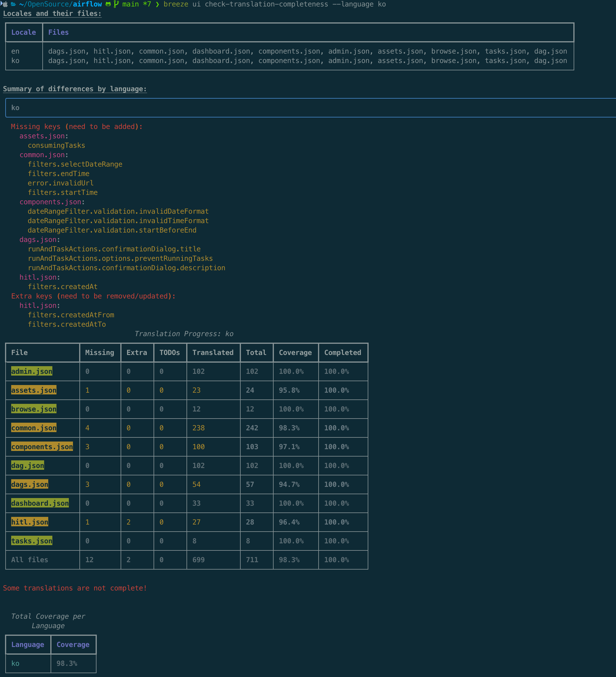616x677 pixels.
Task: Click the consumingTasks missing key
Action: click(x=56, y=145)
